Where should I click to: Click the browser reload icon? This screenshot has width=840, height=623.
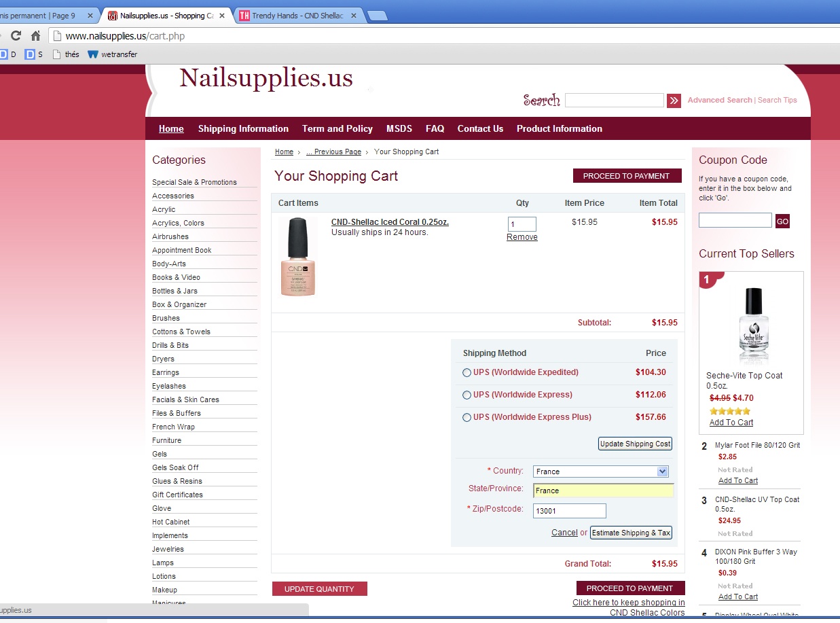tap(16, 36)
